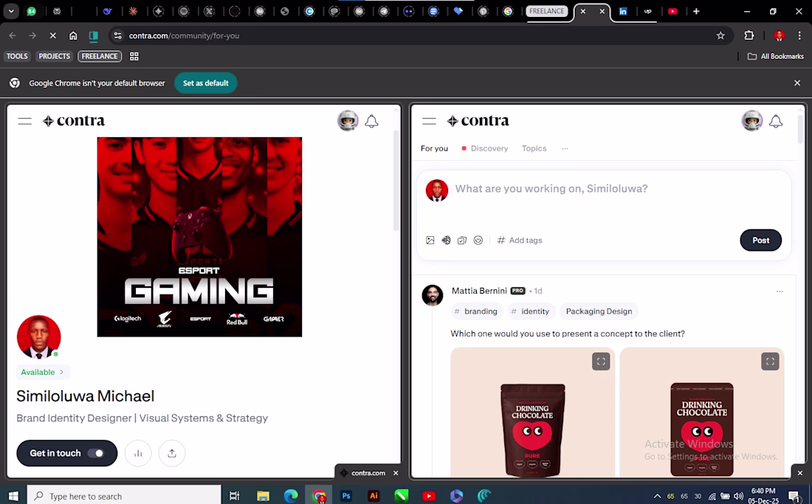Image resolution: width=812 pixels, height=504 pixels.
Task: Close the contra.com status popup in profile pane
Action: click(x=396, y=473)
